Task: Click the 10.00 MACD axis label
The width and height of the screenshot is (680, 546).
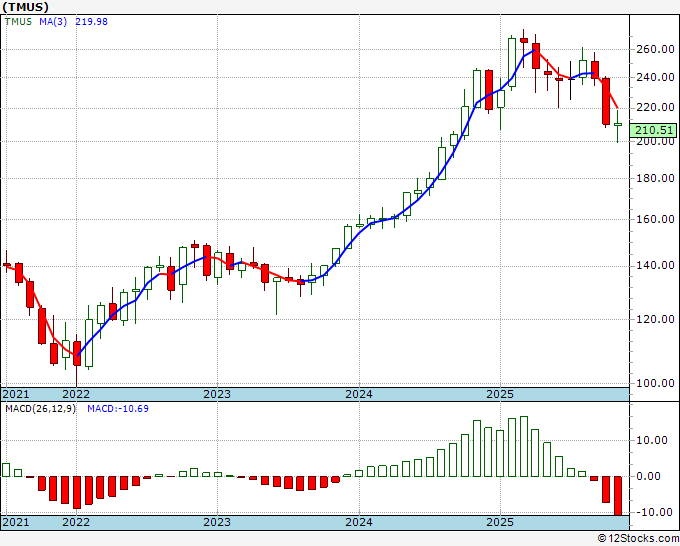Action: pos(652,441)
